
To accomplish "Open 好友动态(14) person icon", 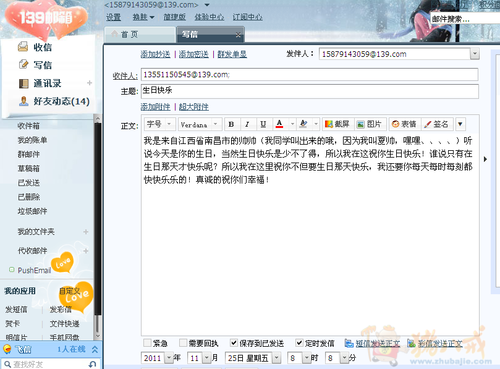I will pos(23,101).
